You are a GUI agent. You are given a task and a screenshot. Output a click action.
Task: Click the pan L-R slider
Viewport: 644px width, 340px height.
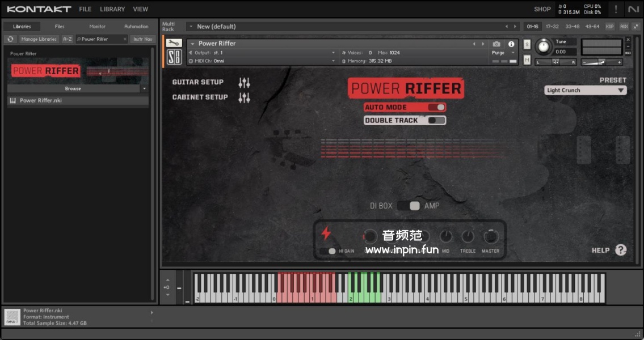(555, 62)
